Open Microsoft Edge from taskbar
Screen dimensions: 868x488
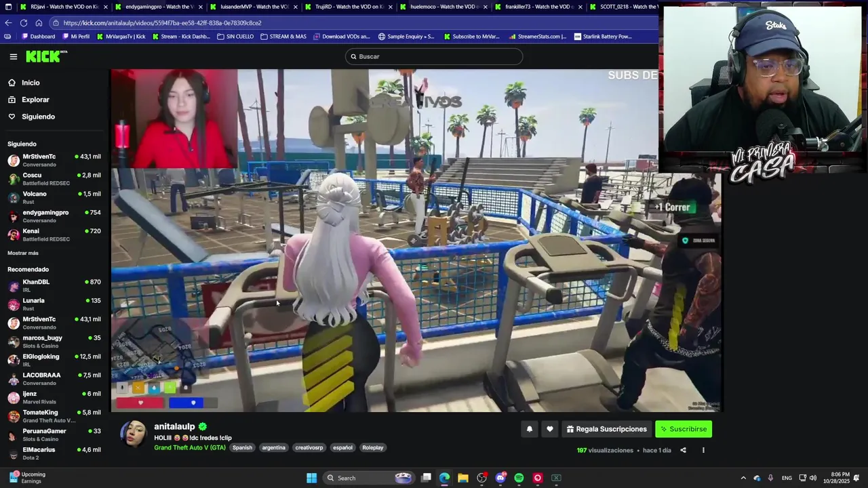pyautogui.click(x=444, y=478)
